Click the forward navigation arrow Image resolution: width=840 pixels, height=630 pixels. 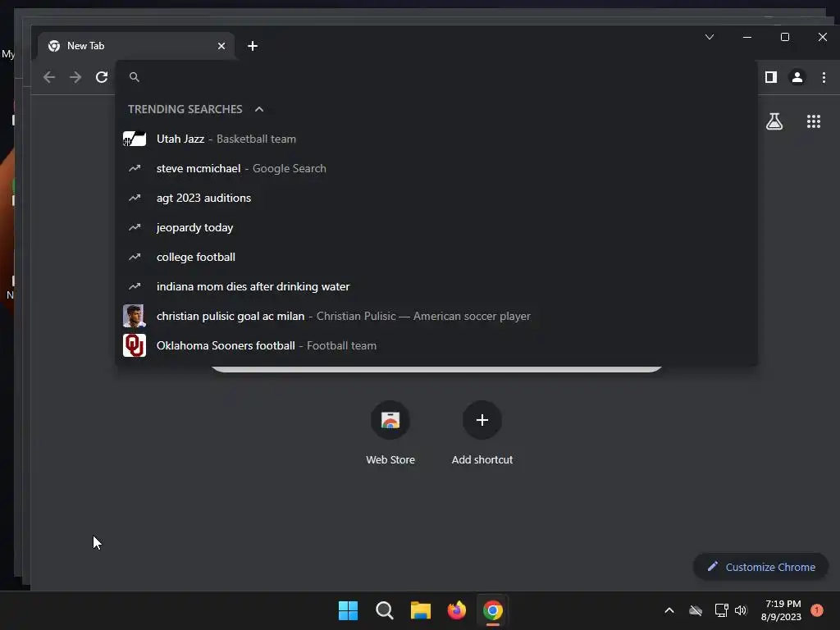[75, 77]
